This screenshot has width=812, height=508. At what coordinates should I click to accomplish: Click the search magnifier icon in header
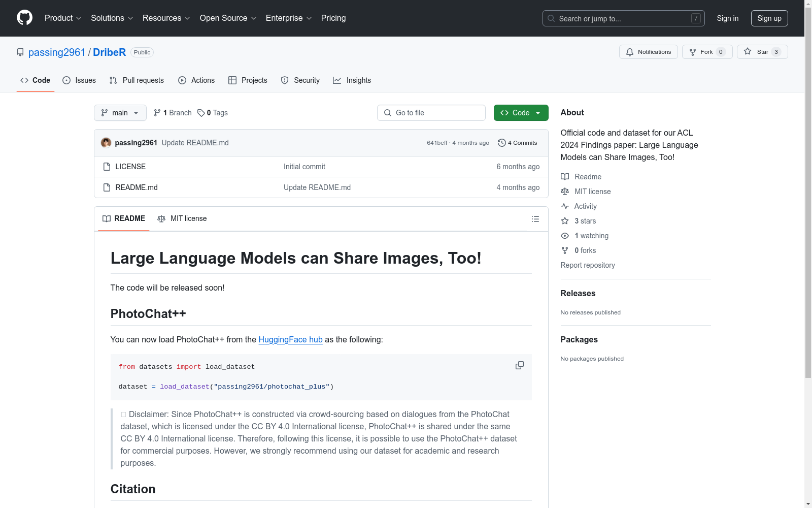coord(551,18)
